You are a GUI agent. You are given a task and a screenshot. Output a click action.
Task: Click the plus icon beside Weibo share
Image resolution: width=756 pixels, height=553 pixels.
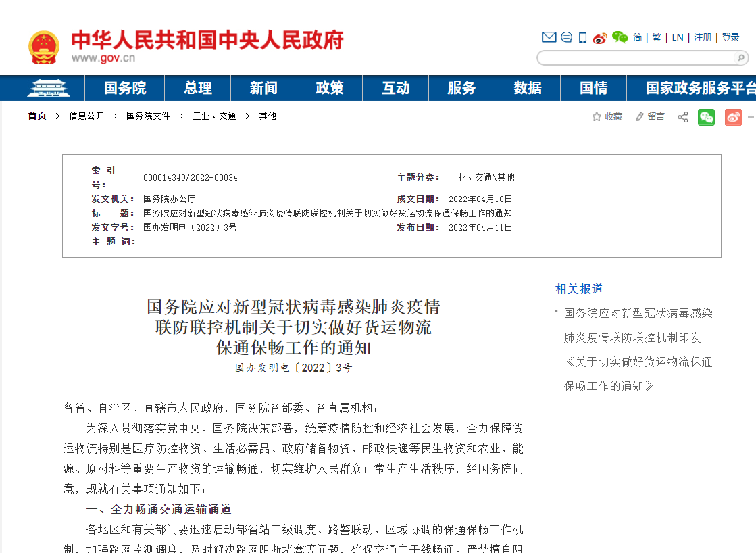[751, 117]
